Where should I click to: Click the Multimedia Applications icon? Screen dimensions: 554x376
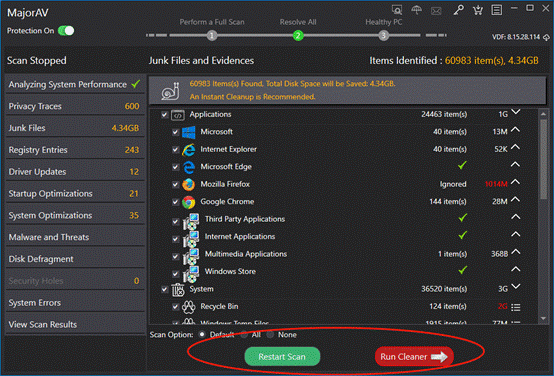click(191, 256)
